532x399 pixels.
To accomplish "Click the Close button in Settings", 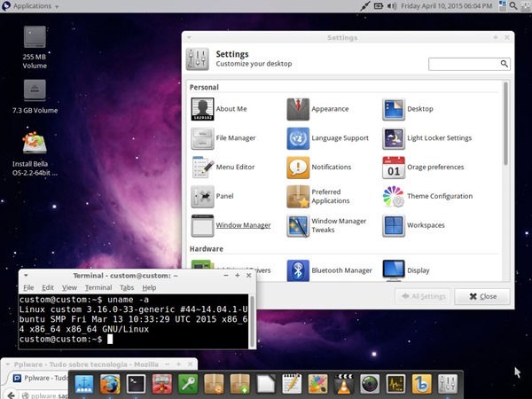I will click(482, 296).
